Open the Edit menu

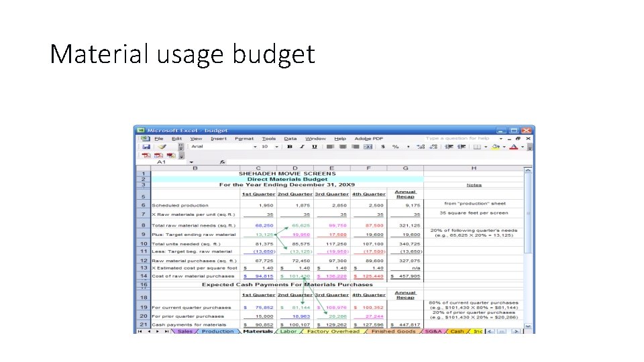click(176, 139)
